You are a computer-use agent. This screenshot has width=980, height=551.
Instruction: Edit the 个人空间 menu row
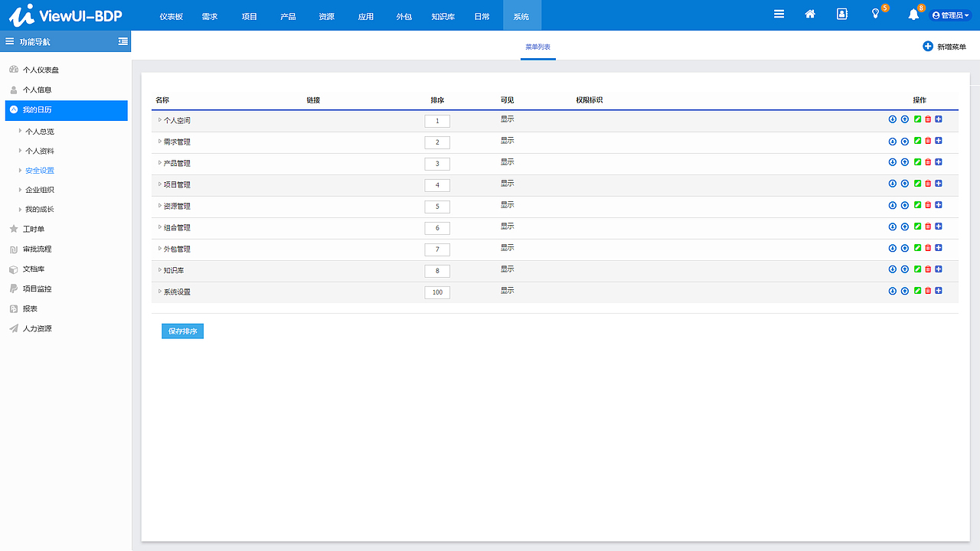point(918,119)
